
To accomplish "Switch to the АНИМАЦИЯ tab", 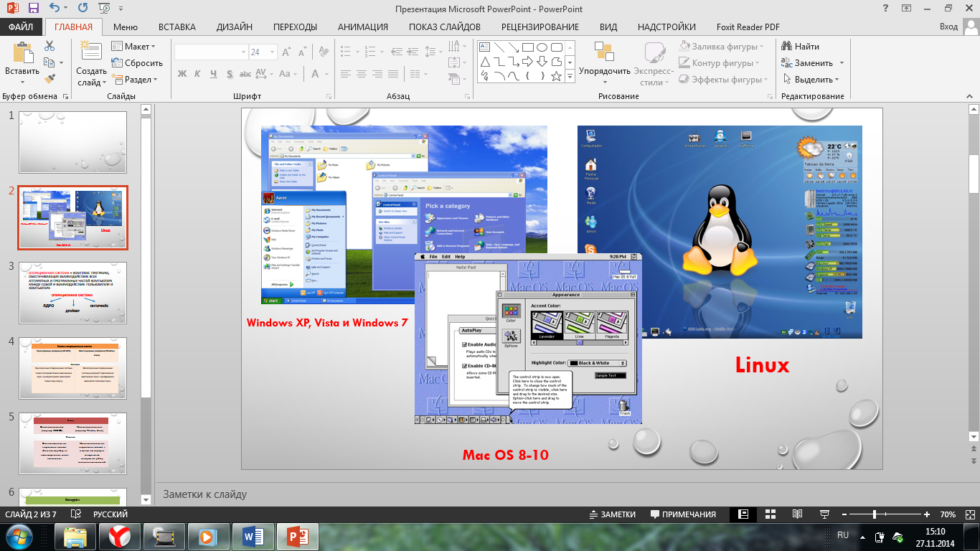I will (362, 27).
